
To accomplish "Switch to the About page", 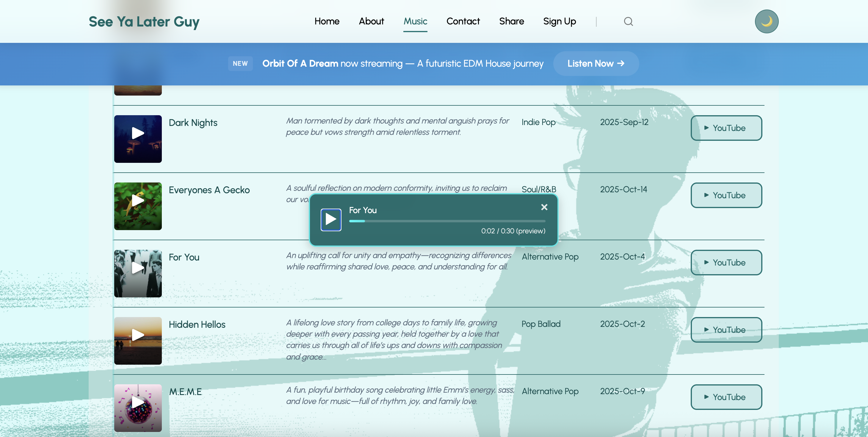I will pyautogui.click(x=371, y=21).
